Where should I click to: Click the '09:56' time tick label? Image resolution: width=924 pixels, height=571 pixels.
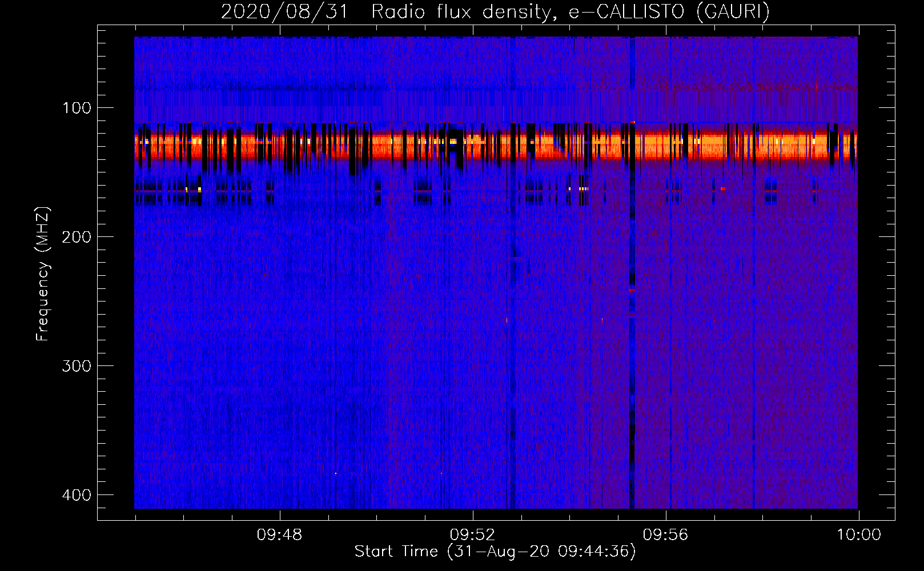click(665, 535)
